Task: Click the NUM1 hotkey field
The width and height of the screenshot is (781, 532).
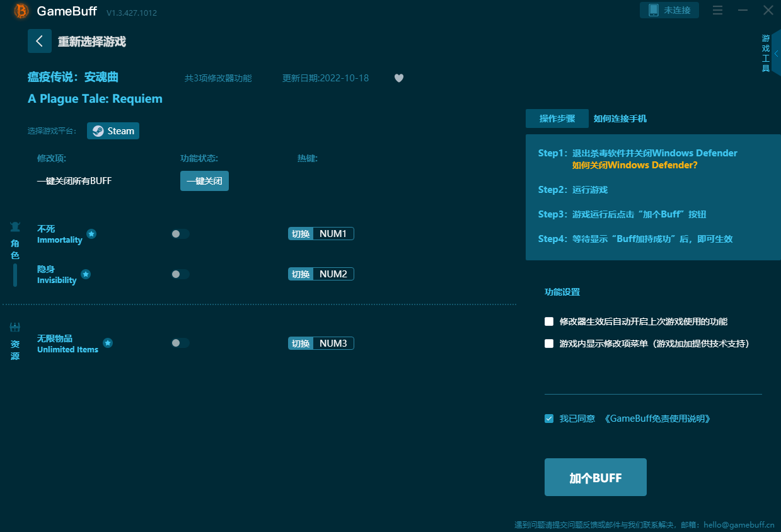Action: (333, 234)
